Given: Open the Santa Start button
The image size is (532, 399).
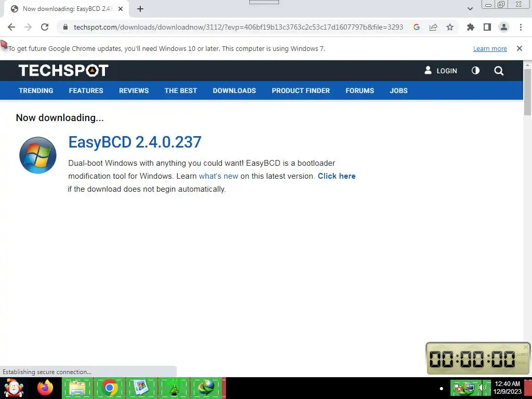Looking at the screenshot, I should point(14,388).
